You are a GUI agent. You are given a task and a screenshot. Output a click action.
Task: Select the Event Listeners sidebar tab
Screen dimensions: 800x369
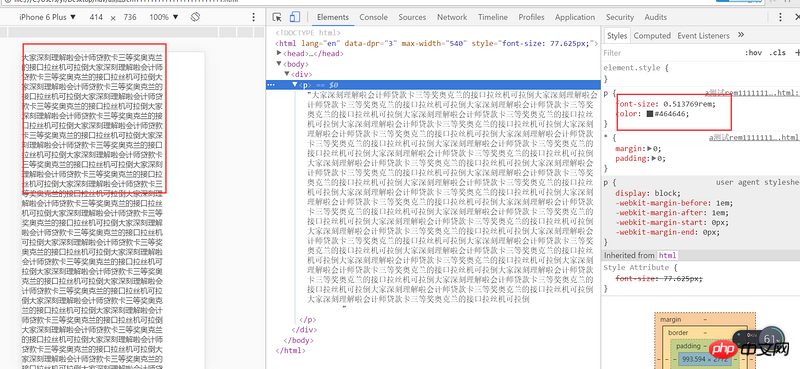[x=704, y=36]
